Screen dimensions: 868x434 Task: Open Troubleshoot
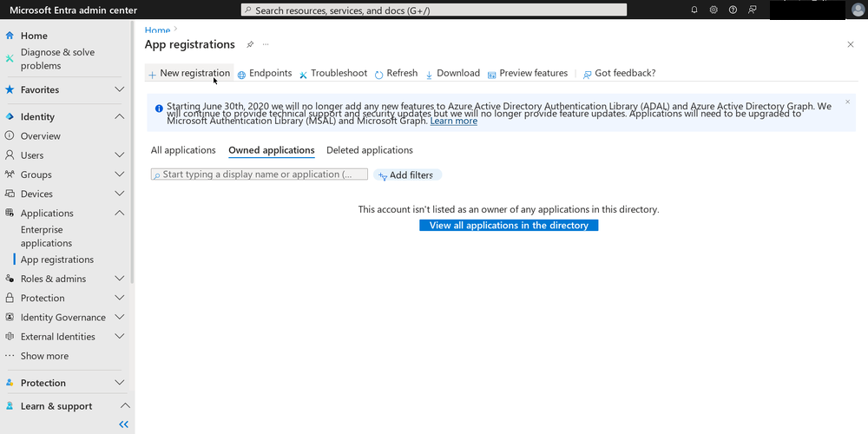point(333,73)
